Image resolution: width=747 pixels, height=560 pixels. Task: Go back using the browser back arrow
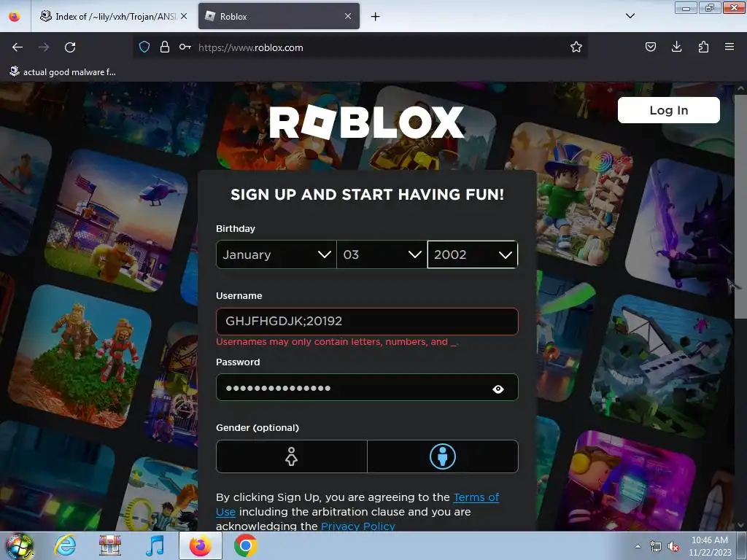[18, 47]
